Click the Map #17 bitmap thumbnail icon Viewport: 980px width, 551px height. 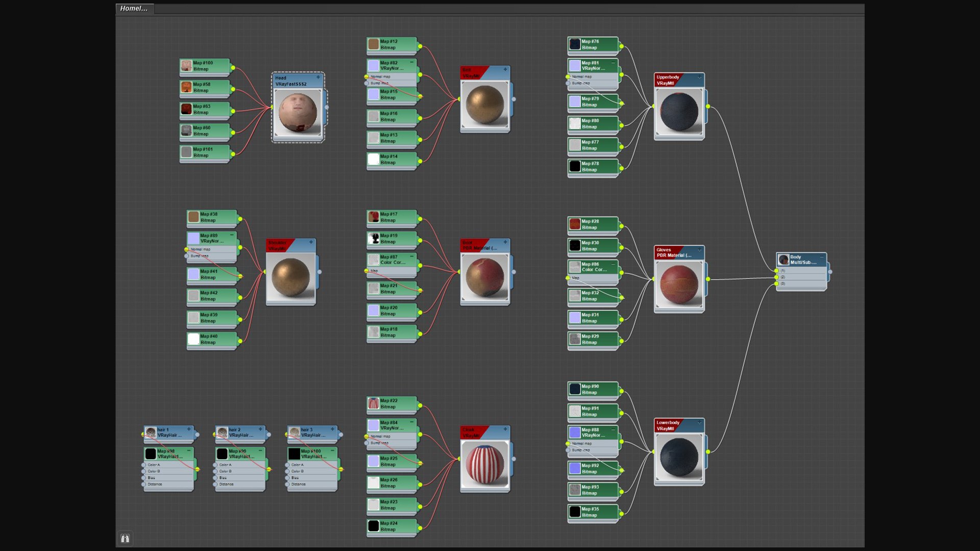click(374, 217)
